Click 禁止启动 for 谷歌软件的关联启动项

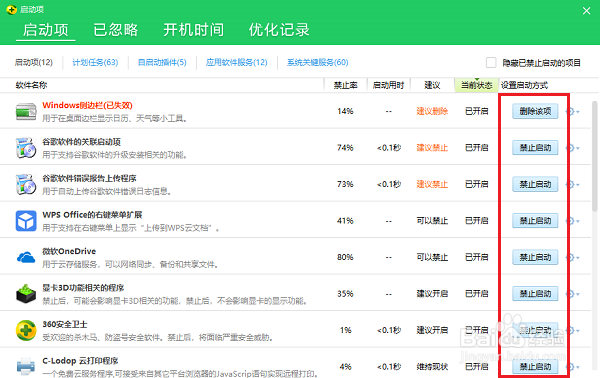coord(535,148)
